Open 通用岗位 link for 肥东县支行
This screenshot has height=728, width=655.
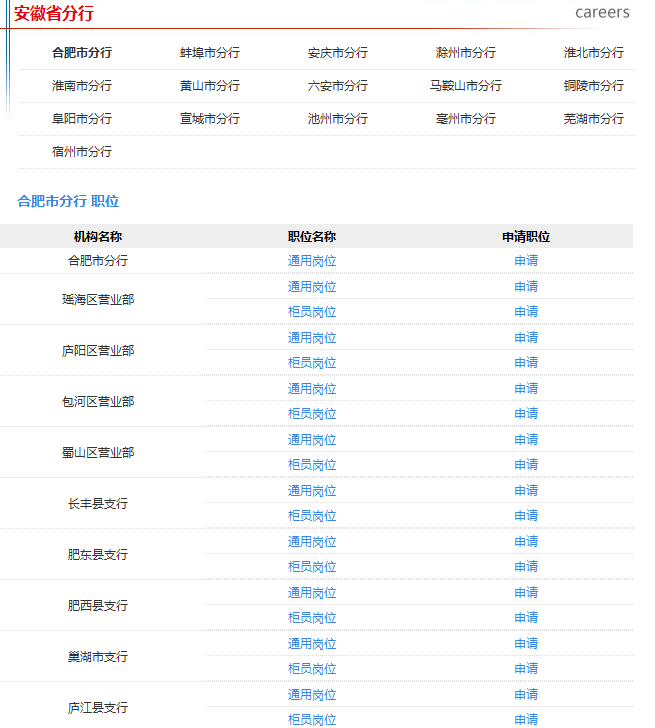click(312, 542)
